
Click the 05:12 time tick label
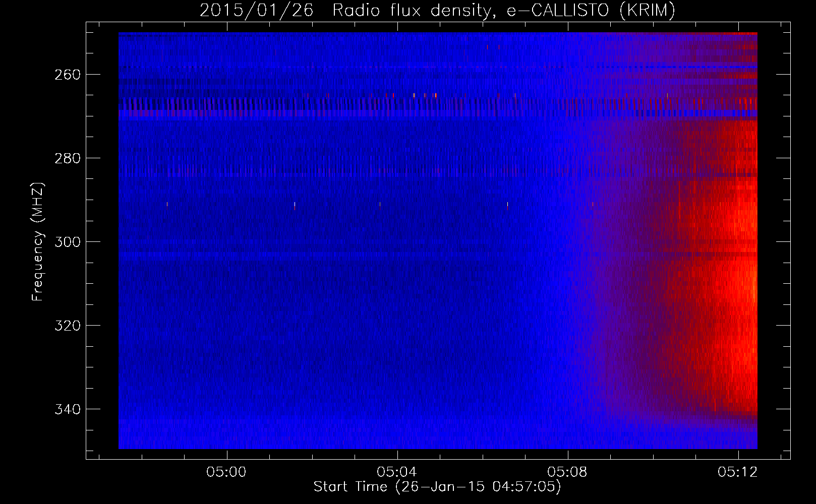[738, 472]
